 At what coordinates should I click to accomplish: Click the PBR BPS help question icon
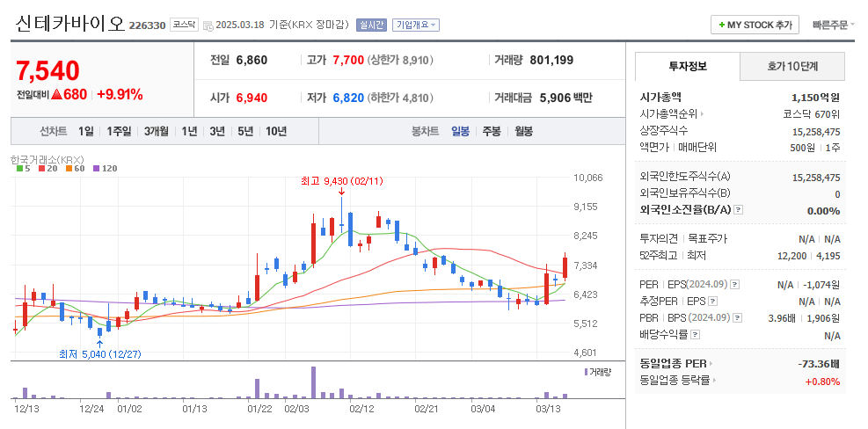[735, 317]
